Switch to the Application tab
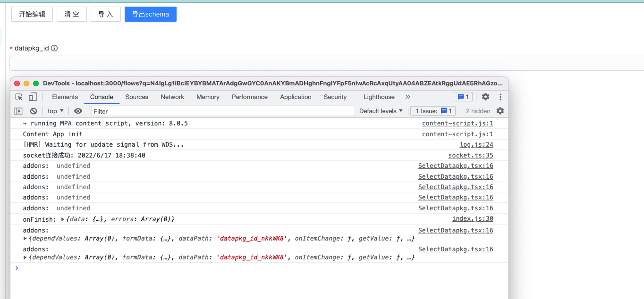Viewport: 644px width, 299px height. [296, 96]
